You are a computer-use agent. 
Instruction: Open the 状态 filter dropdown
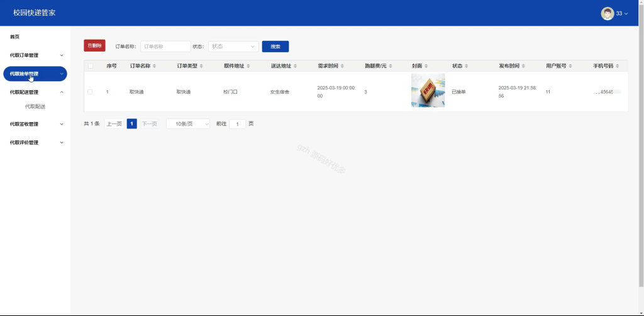(233, 47)
